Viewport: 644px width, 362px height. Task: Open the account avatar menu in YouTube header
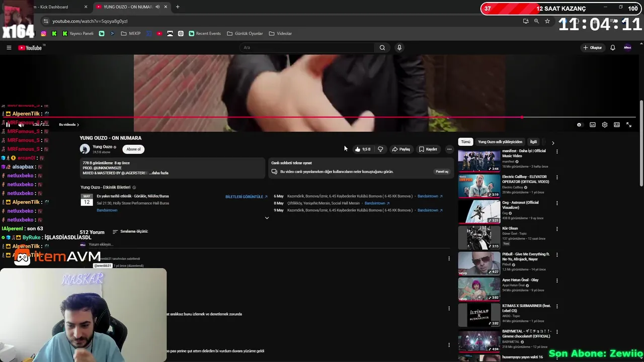[x=627, y=48]
